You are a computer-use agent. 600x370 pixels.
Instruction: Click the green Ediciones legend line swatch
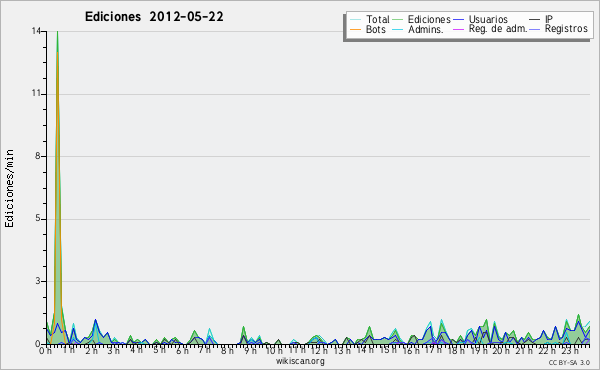tap(398, 19)
